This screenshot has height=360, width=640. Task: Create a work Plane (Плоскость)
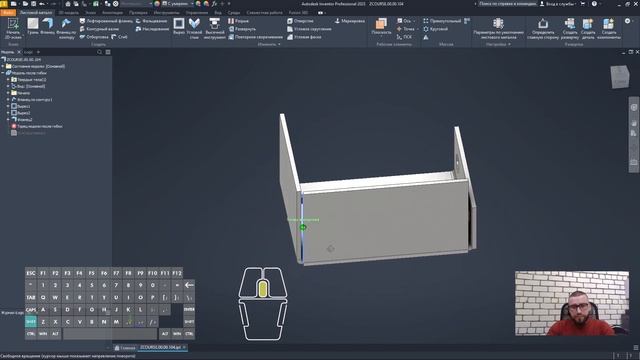click(x=381, y=27)
